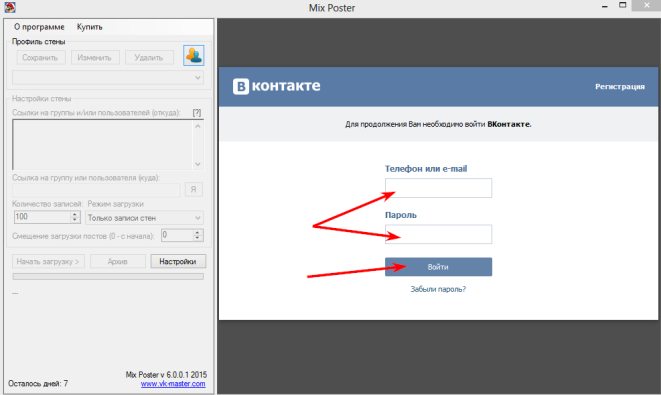This screenshot has height=395, width=661.
Task: Click the down arrow of links scrollbar
Action: click(198, 164)
